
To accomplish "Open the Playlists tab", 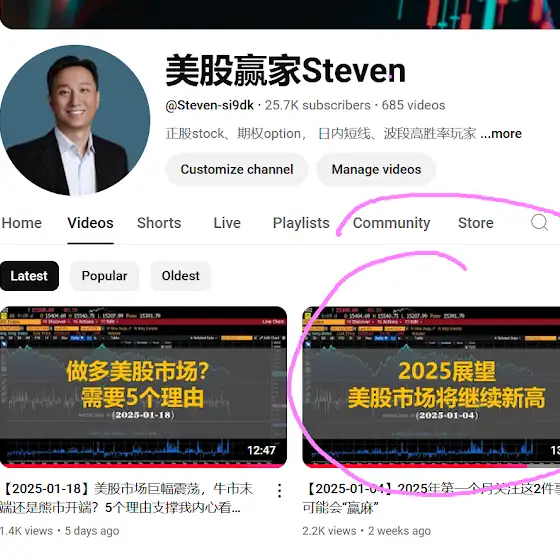I will (x=301, y=223).
